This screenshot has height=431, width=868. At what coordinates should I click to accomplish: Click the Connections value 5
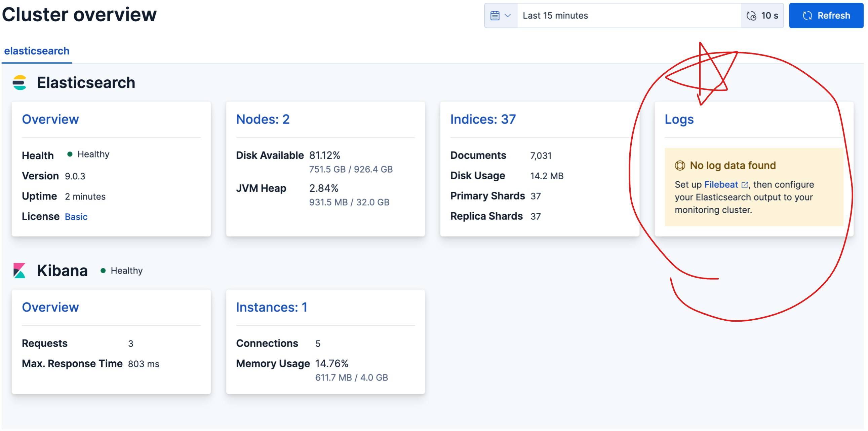coord(317,344)
